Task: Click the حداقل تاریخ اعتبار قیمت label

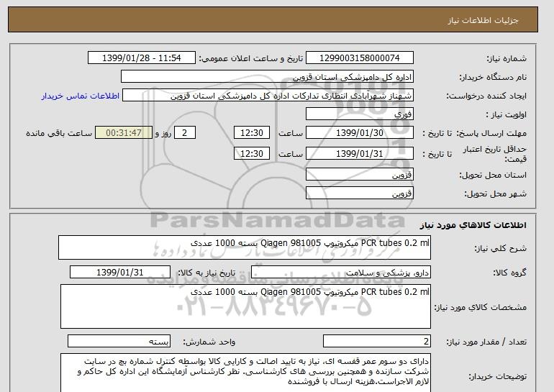Action: [495, 154]
